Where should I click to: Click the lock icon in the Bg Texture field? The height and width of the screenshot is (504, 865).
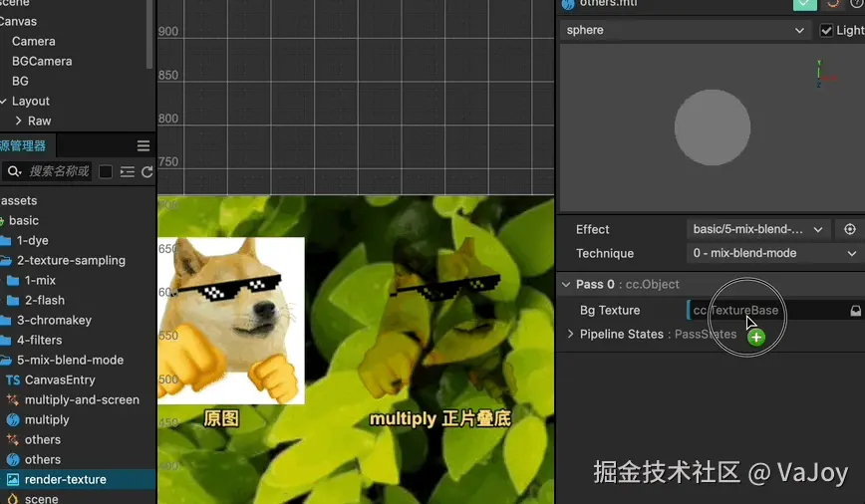[855, 311]
